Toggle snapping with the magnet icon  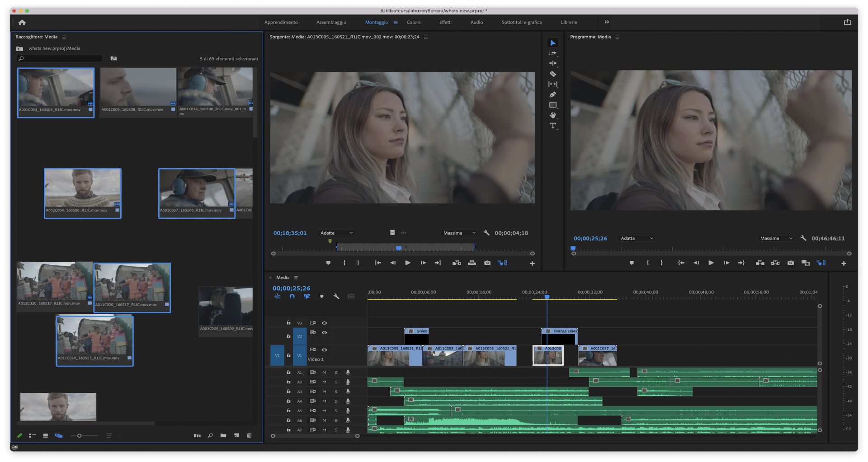[292, 296]
